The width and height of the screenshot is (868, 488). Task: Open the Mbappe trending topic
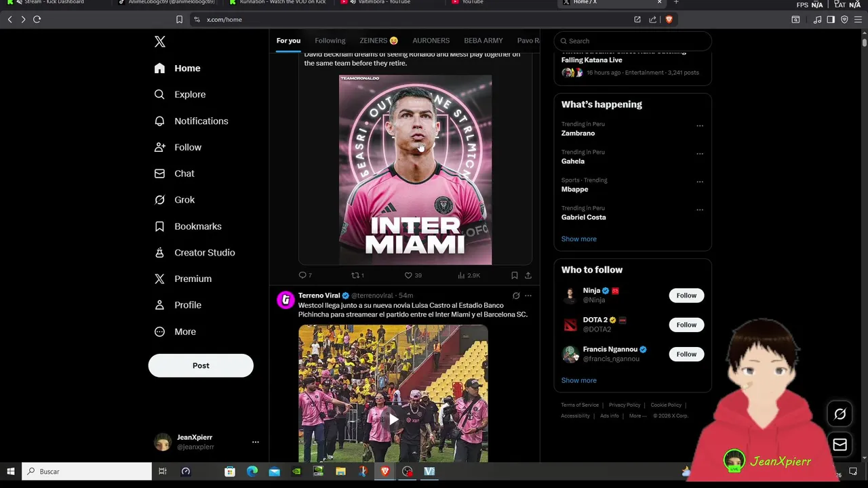575,190
